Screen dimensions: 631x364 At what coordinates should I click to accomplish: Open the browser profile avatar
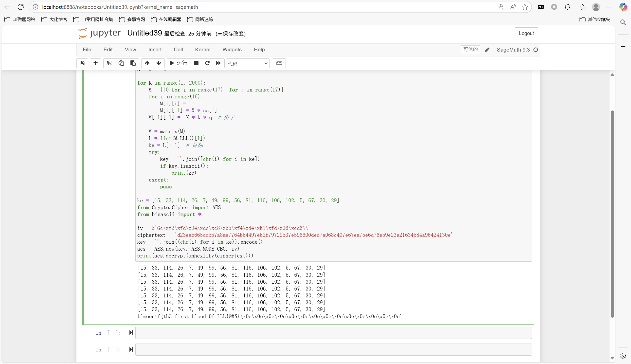click(596, 7)
